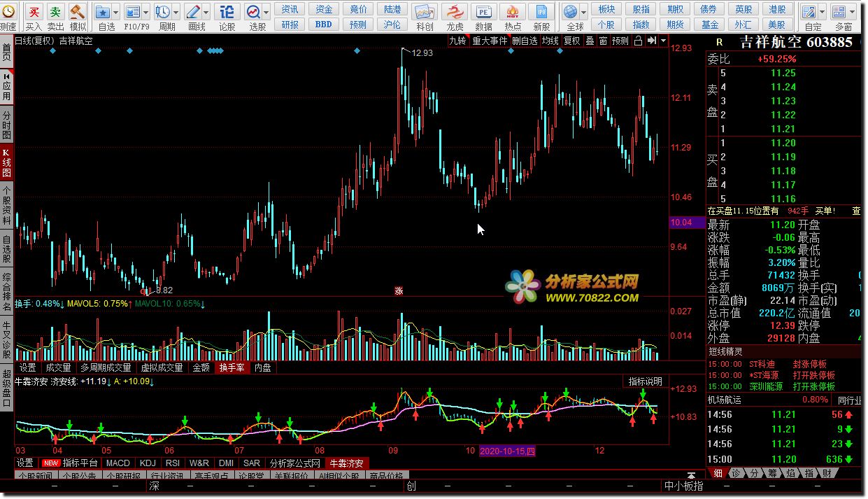Select the 牛犇济安 indicator tab
Viewport: 868px width, 499px height.
coord(346,463)
